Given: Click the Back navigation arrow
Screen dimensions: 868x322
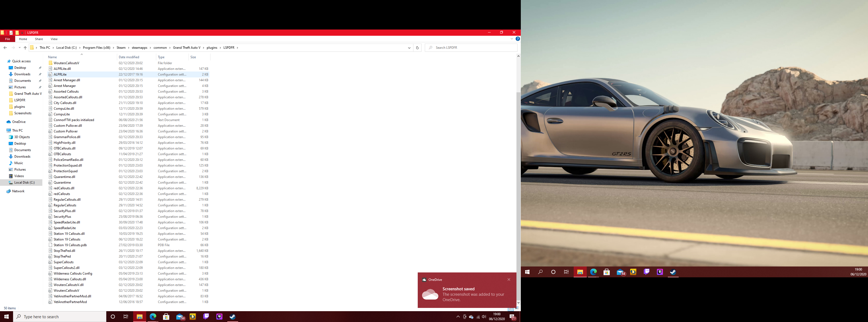Looking at the screenshot, I should (5, 48).
